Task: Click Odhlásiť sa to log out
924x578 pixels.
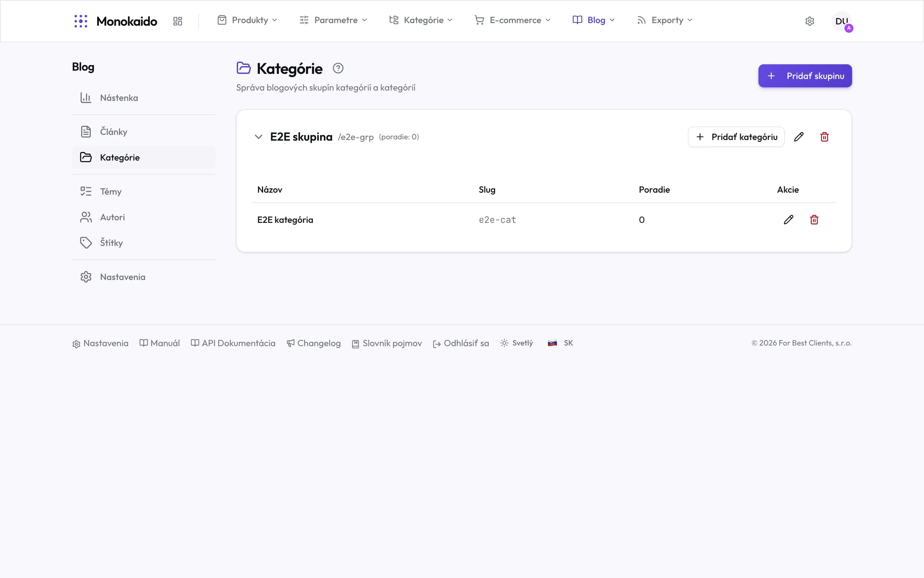Action: click(x=461, y=343)
